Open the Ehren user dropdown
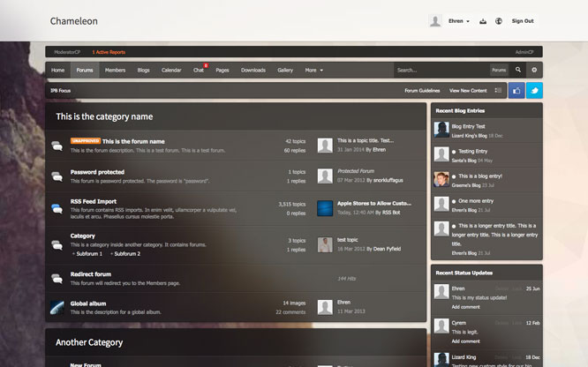The width and height of the screenshot is (588, 367). click(459, 21)
